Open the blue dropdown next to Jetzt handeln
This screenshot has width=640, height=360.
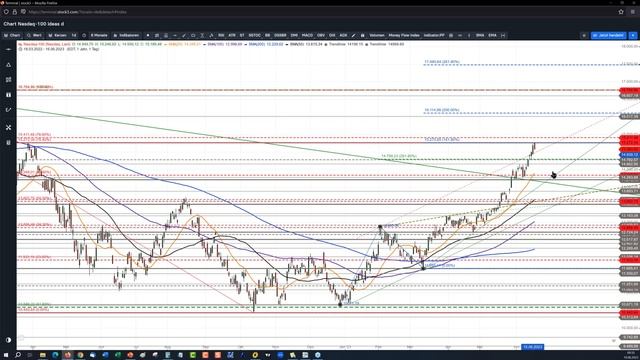[633, 36]
